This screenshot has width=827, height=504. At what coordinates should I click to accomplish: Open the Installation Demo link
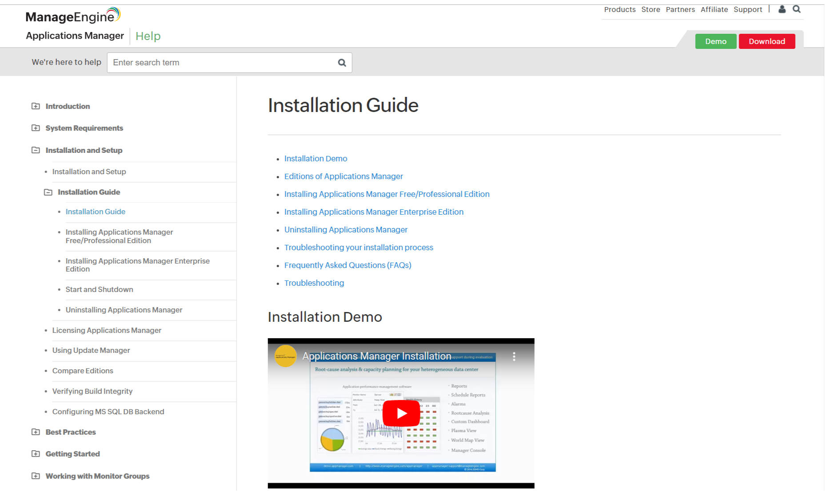click(x=316, y=159)
